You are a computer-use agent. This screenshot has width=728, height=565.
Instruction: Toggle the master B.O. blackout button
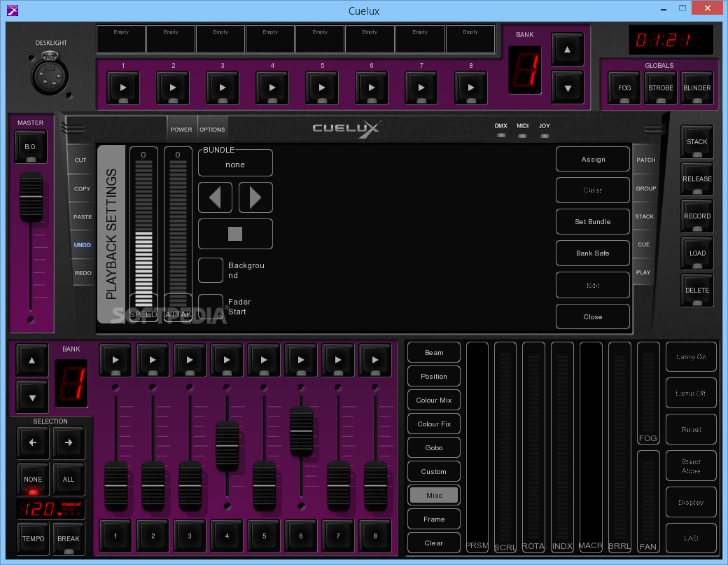point(31,147)
